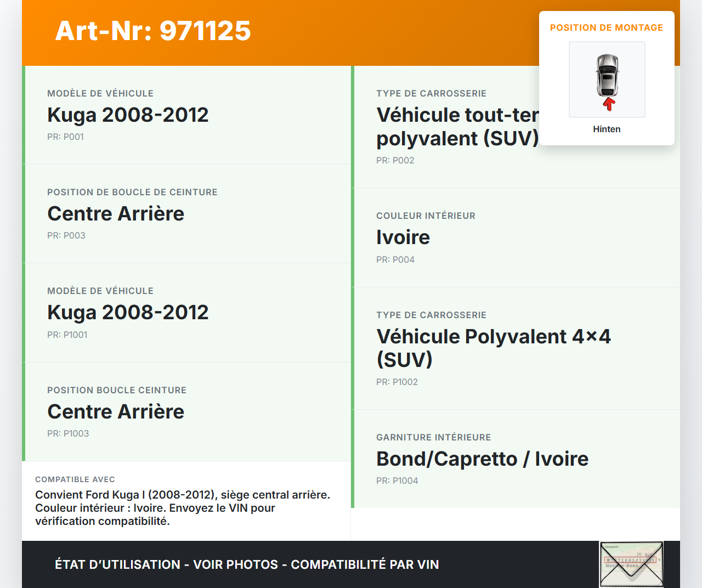Click the PR: P1004 code
Viewport: 702px width, 588px height.
pyautogui.click(x=397, y=480)
